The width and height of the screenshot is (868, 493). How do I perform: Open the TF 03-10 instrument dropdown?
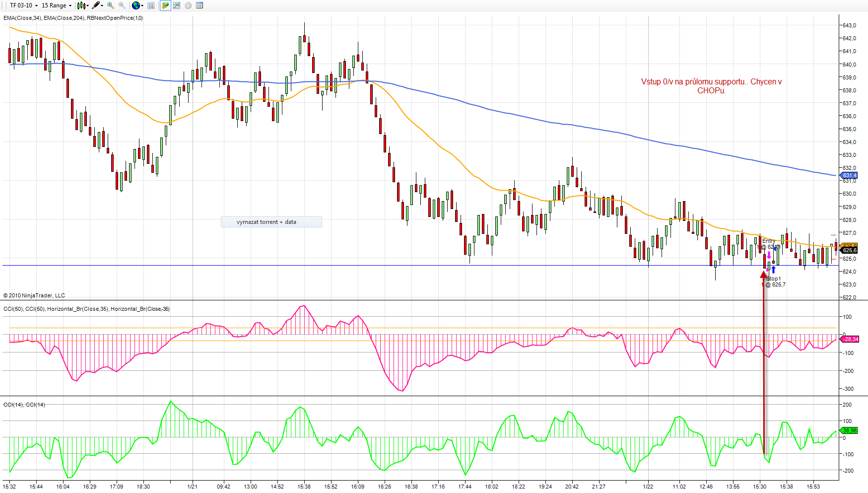23,5
